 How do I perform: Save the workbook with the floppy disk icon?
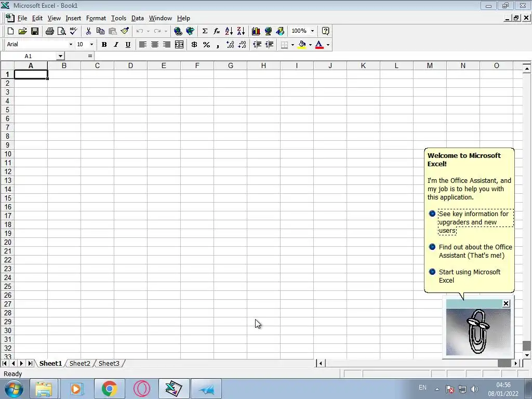pyautogui.click(x=35, y=31)
